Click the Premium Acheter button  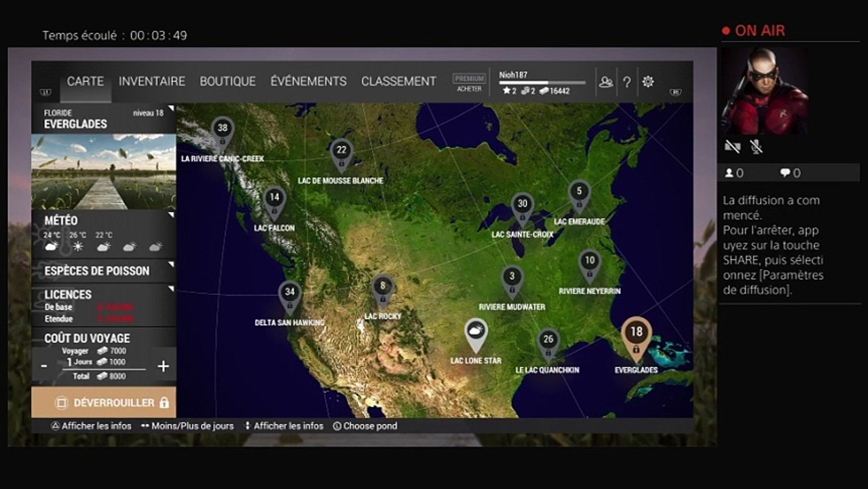470,83
